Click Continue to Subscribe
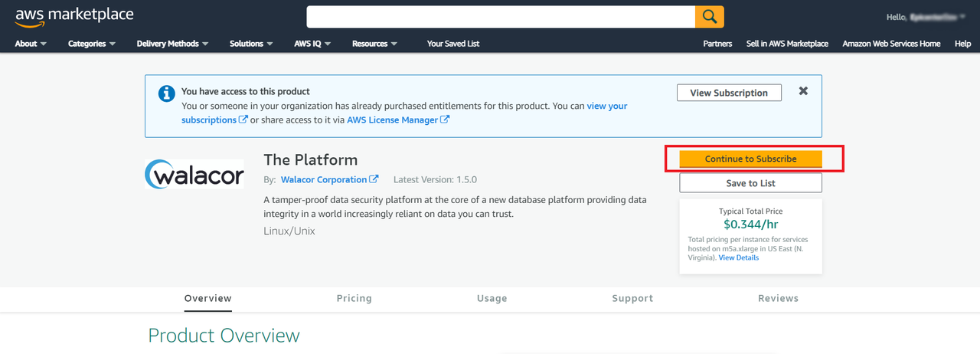 (750, 159)
